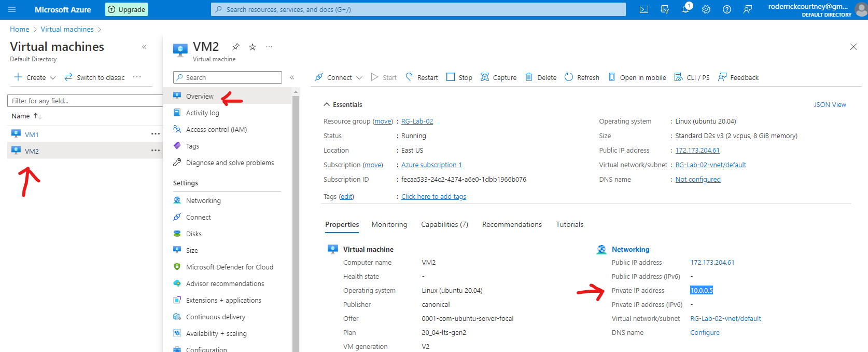
Task: Open Continuous delivery
Action: (x=216, y=317)
